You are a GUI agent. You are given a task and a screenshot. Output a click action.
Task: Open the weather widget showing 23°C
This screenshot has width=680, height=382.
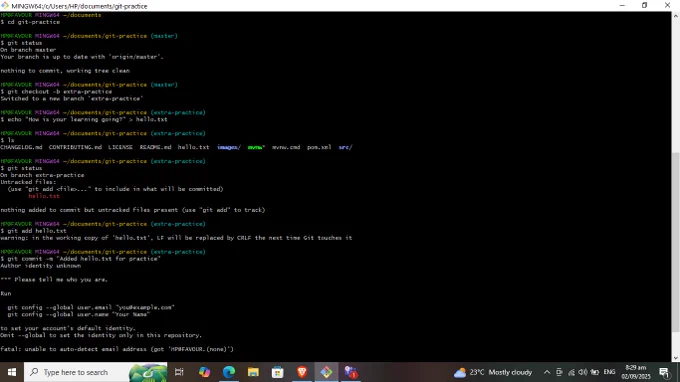[x=493, y=372]
